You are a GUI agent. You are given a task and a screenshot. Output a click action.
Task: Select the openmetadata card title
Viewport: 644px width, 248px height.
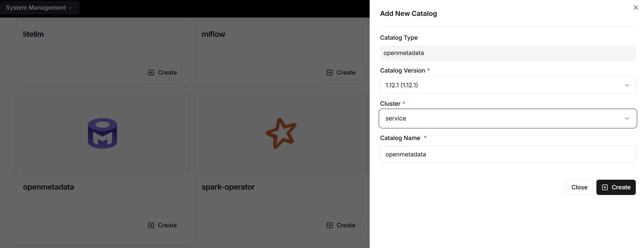(48, 187)
